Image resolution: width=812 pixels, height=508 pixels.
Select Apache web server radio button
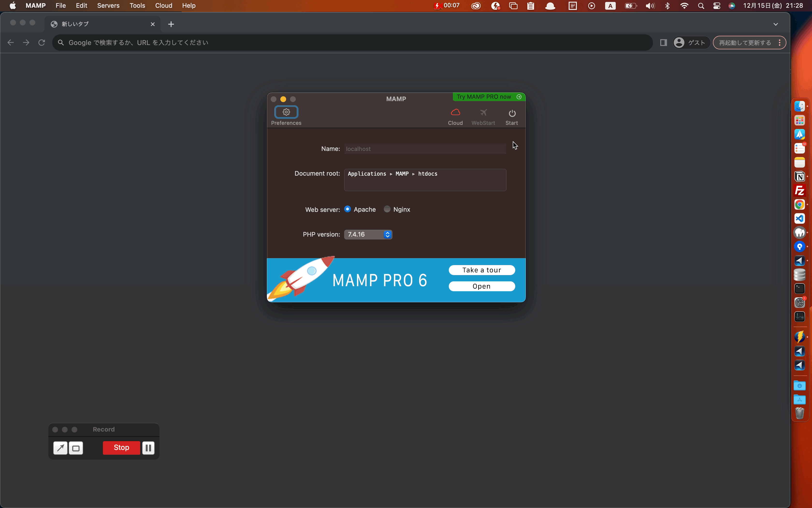click(348, 209)
